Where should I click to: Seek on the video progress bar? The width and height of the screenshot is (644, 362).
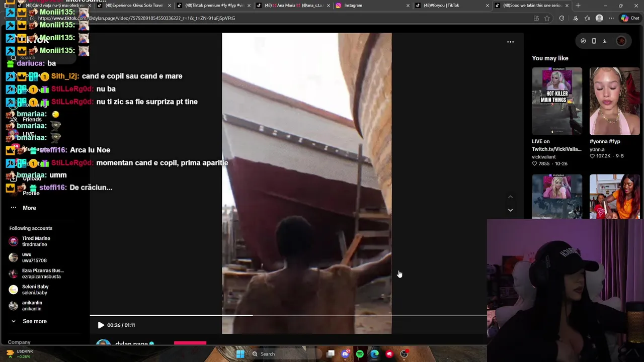[288, 316]
